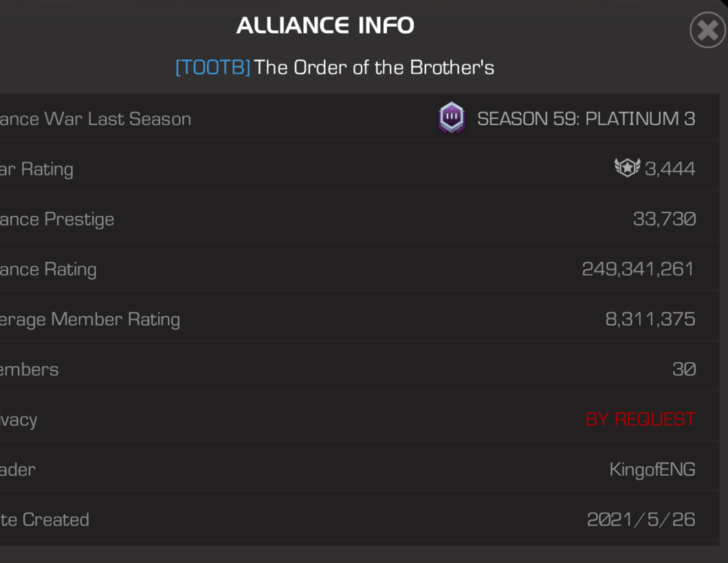Click average member rating 8,311,375
728x563 pixels.
(x=650, y=320)
